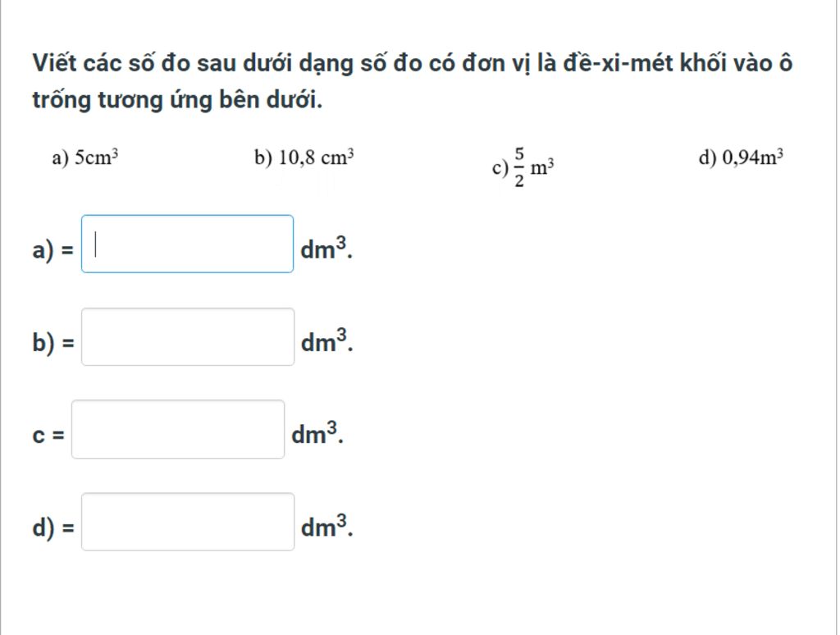840x635 pixels.
Task: Focus the answer input for part b)
Action: pos(187,336)
